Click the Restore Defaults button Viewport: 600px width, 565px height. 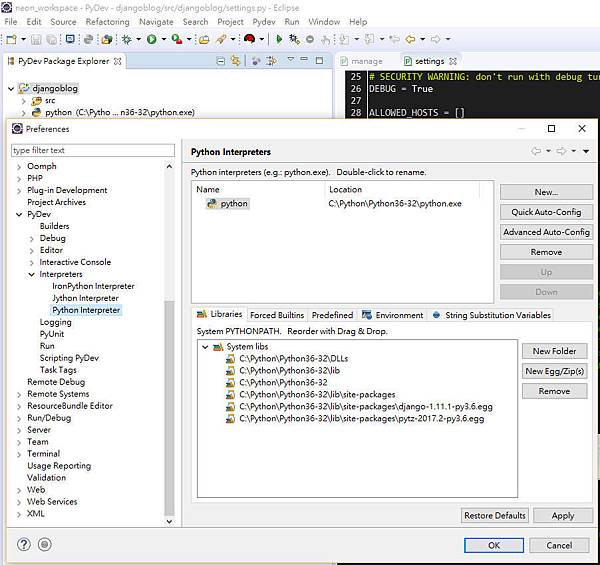pos(494,515)
